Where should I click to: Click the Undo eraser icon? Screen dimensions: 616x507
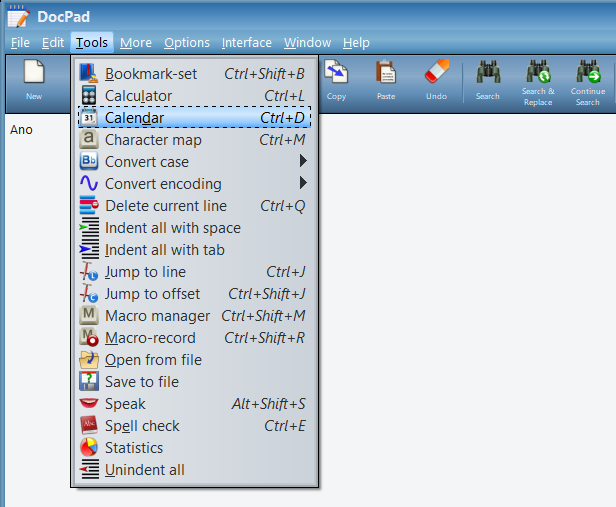coord(436,71)
